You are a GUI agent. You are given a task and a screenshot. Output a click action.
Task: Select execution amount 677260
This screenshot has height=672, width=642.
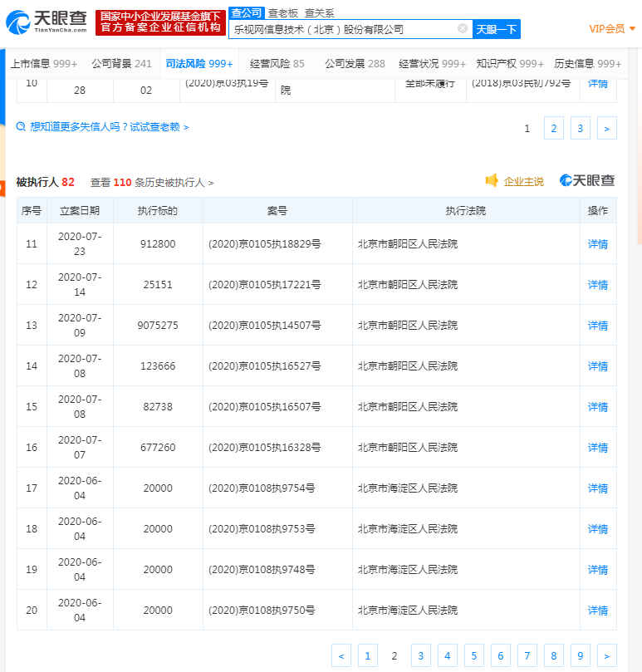tap(158, 448)
